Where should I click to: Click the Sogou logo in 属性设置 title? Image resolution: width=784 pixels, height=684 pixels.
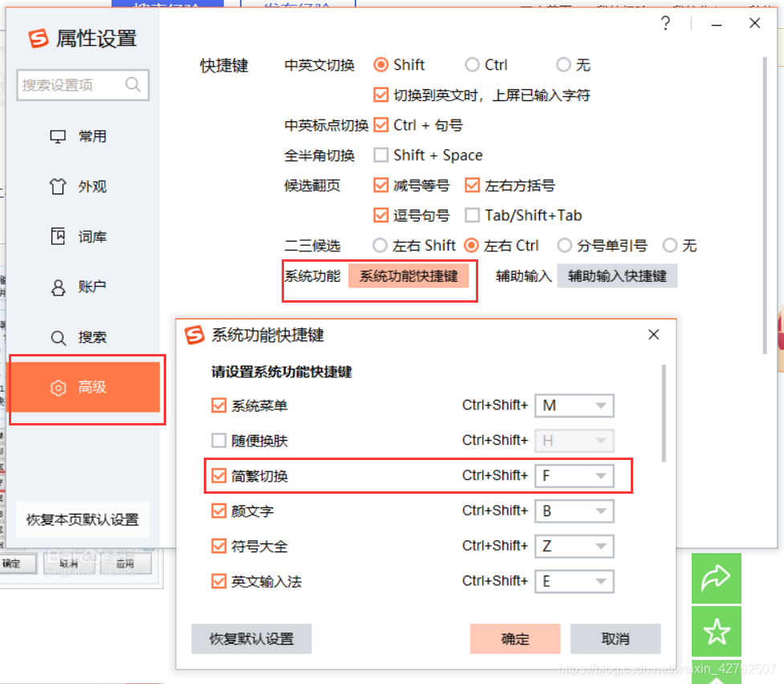[x=39, y=38]
